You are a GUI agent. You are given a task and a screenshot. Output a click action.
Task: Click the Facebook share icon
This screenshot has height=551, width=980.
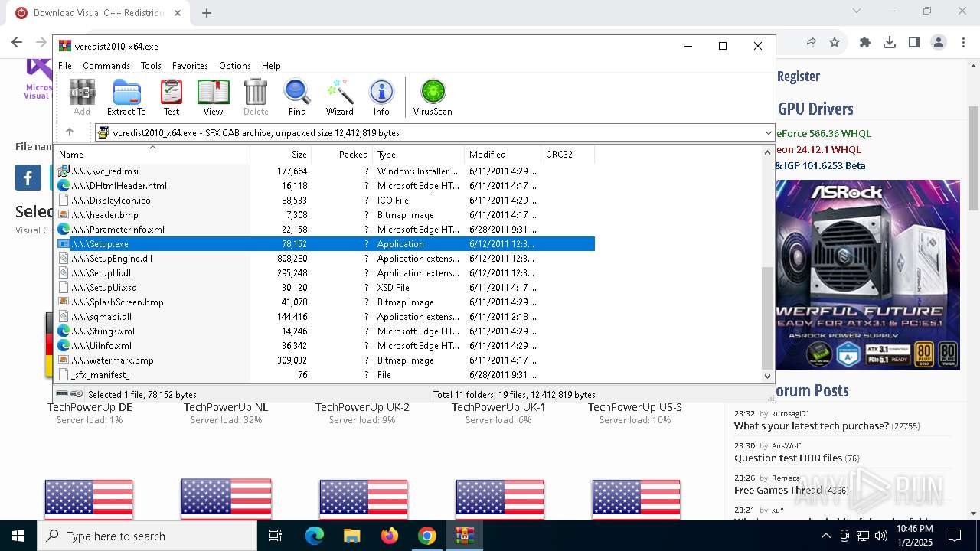point(28,178)
